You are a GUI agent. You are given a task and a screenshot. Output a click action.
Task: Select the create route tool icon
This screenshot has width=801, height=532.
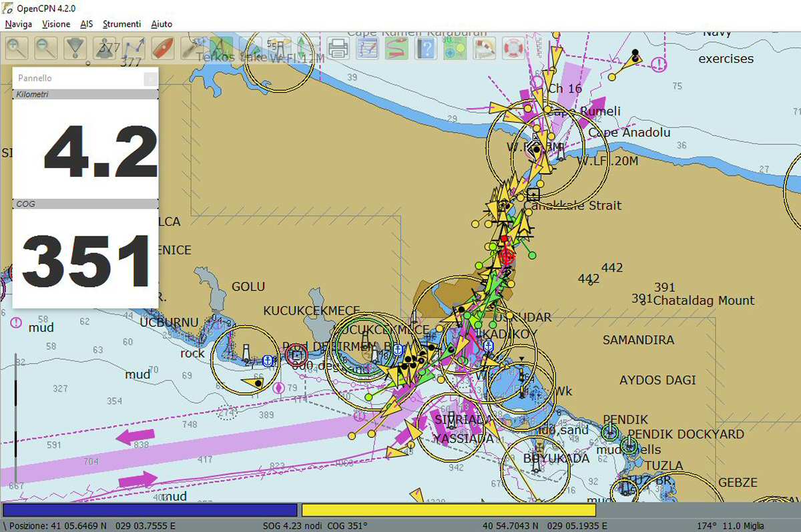pyautogui.click(x=133, y=48)
